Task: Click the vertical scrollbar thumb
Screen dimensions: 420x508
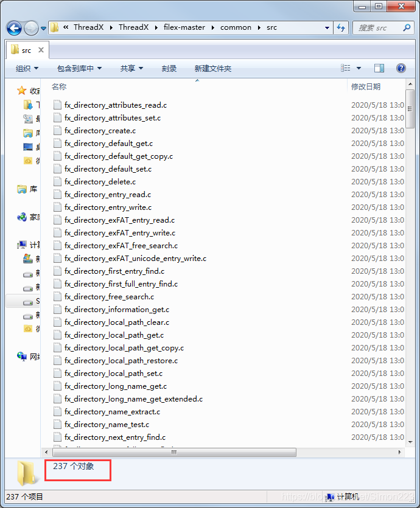Action: 410,109
